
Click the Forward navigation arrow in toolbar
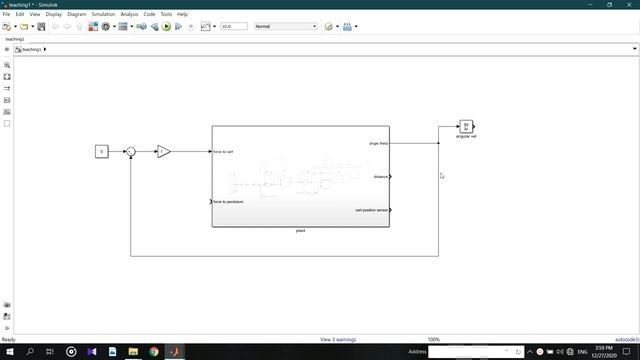point(67,27)
